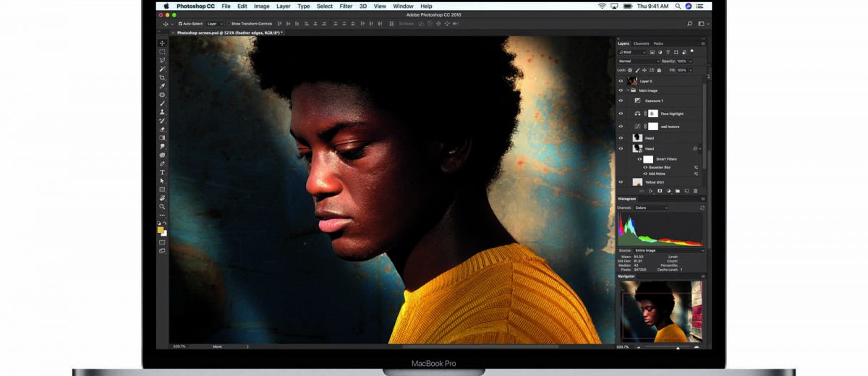
Task: Click the new group folder icon
Action: click(x=678, y=191)
